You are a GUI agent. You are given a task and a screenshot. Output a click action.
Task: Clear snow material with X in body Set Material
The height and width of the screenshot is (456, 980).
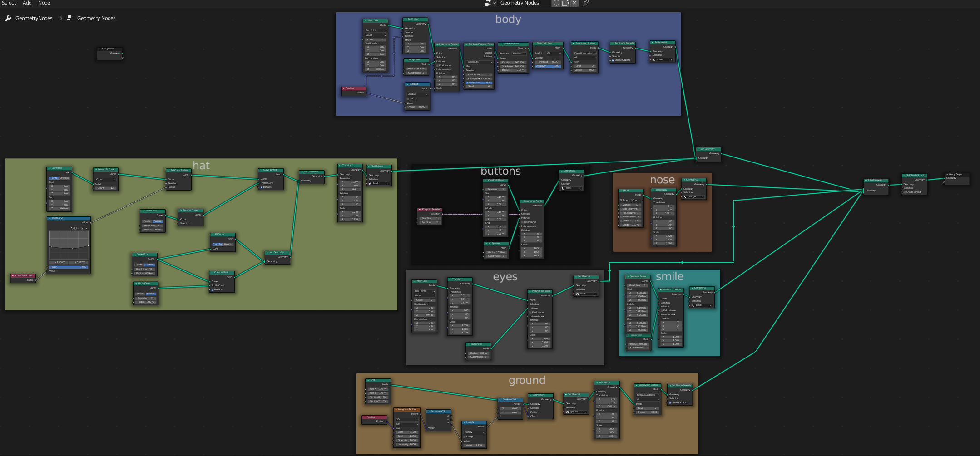click(672, 59)
